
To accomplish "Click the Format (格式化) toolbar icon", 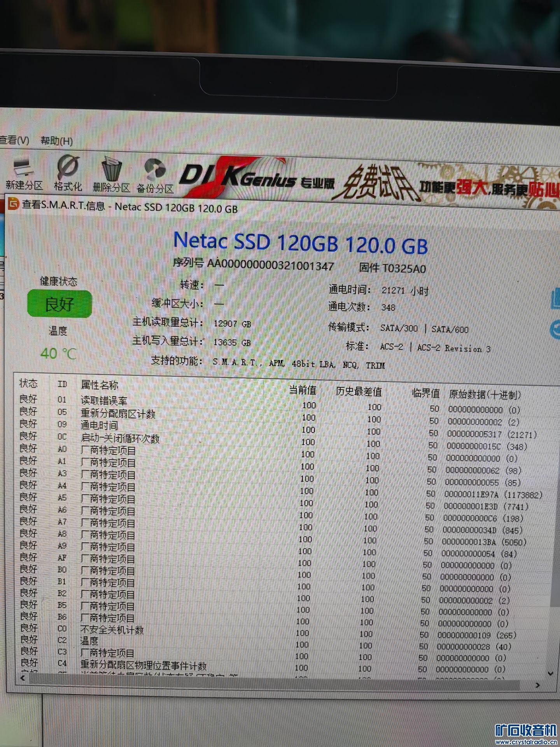I will pos(68,174).
